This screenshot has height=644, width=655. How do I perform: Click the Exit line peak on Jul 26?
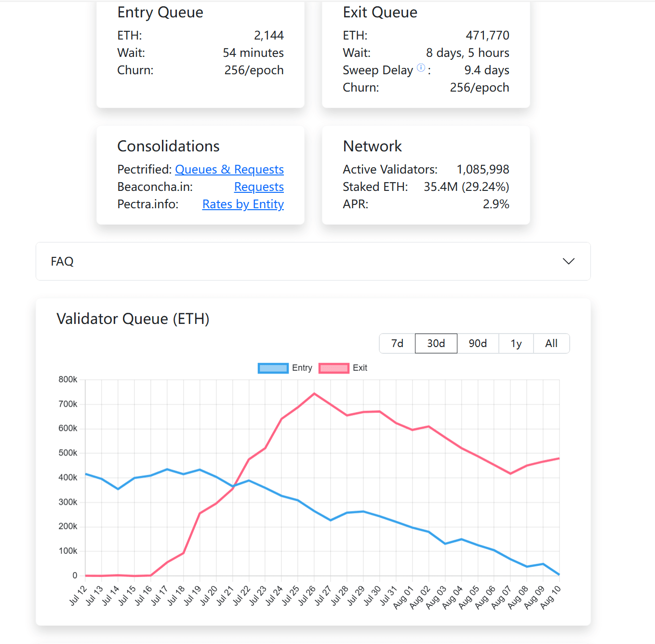(314, 394)
